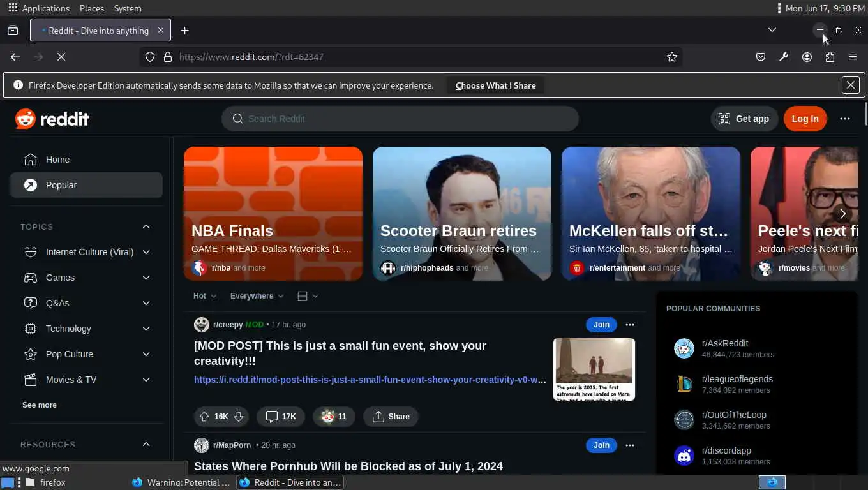Open the Mars astronauts post thumbnail
Screen dimensions: 868x490
pos(594,369)
